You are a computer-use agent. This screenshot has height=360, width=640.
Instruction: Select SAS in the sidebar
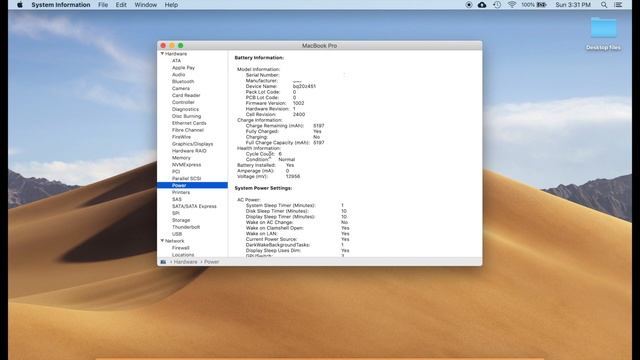pyautogui.click(x=177, y=200)
